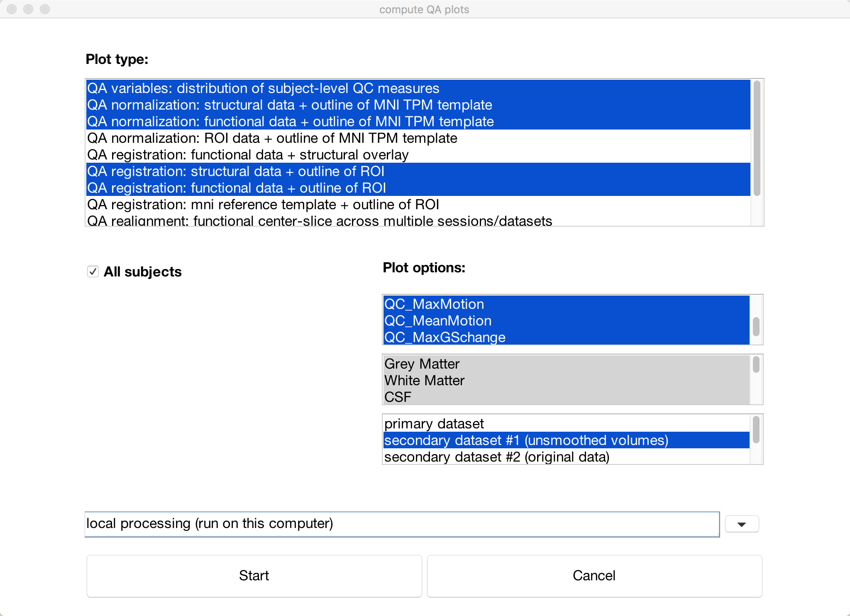850x616 pixels.
Task: Select Grey Matter in the ROI list
Action: [567, 364]
